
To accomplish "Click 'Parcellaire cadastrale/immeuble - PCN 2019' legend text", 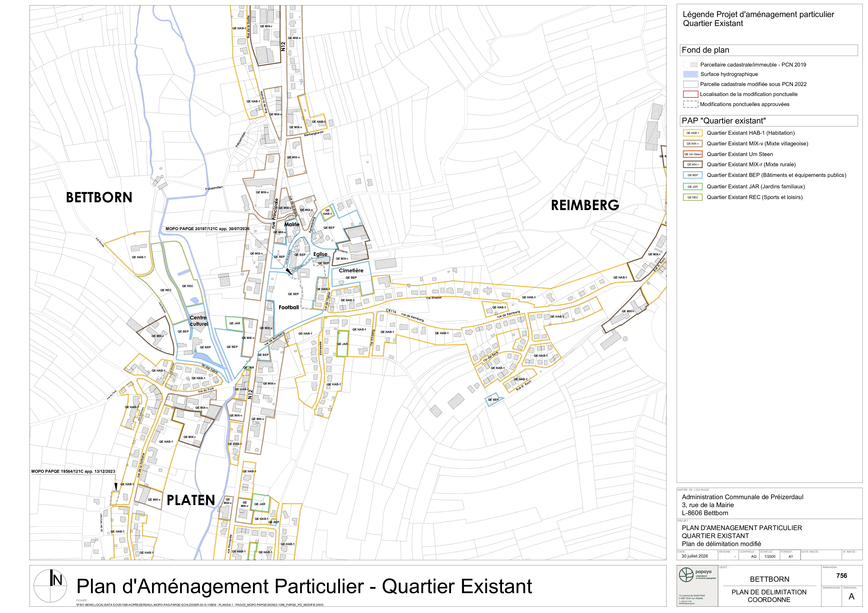I will (753, 65).
